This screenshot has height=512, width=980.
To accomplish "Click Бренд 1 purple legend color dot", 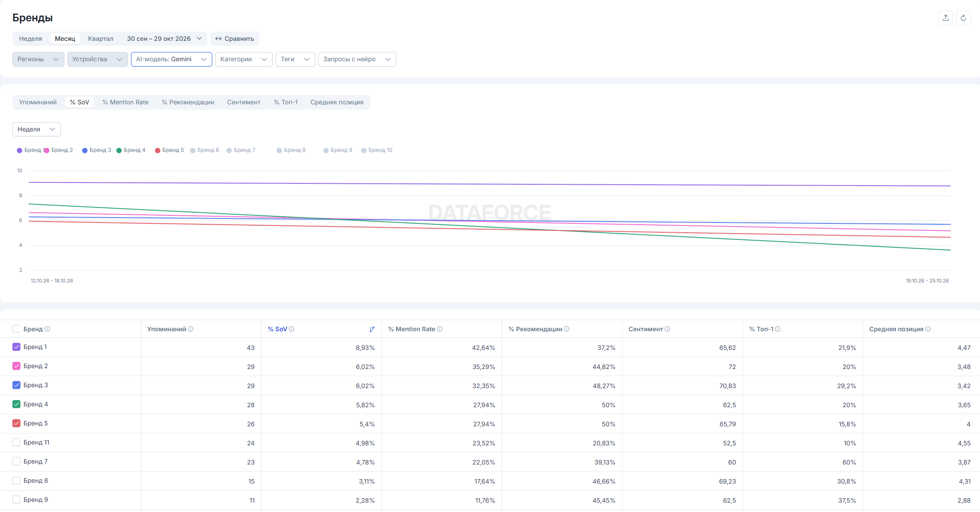I will tap(20, 151).
